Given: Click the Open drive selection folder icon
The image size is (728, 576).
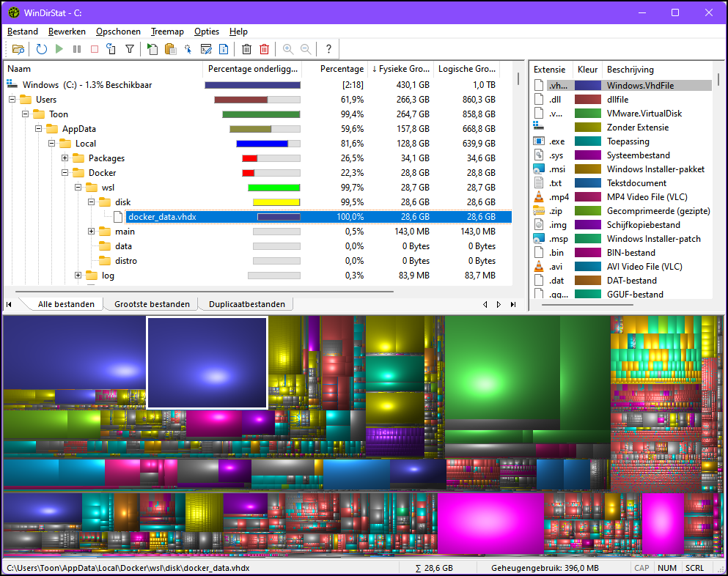Looking at the screenshot, I should pos(18,49).
